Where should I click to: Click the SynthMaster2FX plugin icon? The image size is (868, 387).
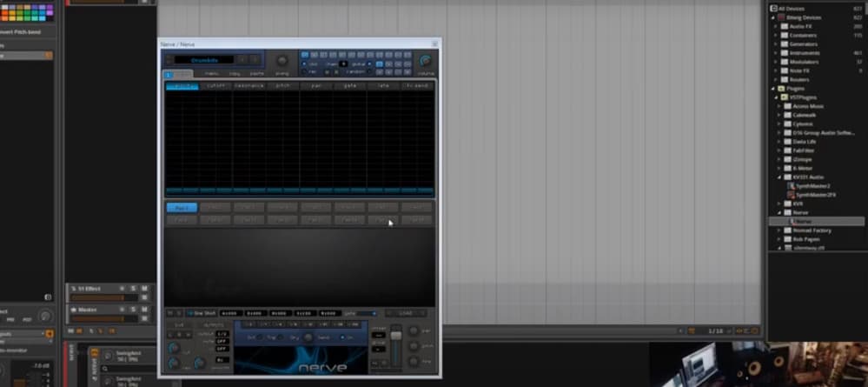(791, 195)
